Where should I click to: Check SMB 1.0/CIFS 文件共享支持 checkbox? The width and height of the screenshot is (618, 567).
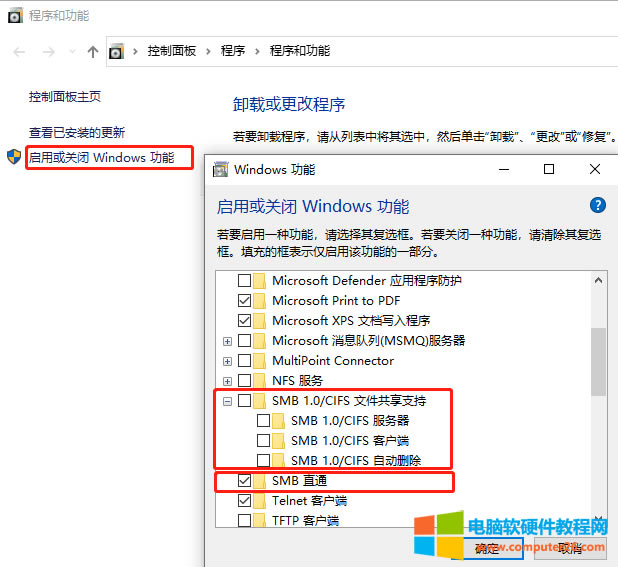[x=244, y=401]
